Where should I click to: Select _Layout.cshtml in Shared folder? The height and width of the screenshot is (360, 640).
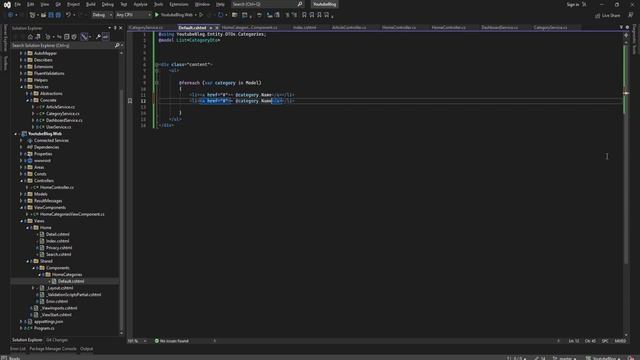pos(60,288)
